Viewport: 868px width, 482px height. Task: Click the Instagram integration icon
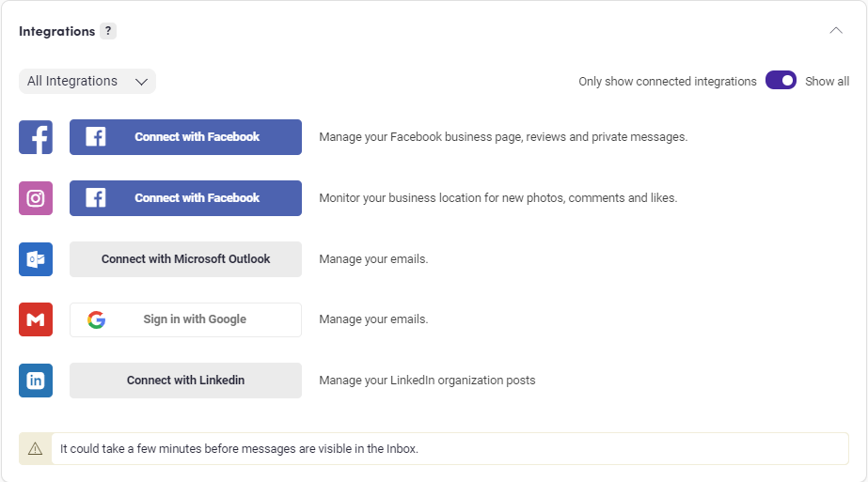pos(36,198)
